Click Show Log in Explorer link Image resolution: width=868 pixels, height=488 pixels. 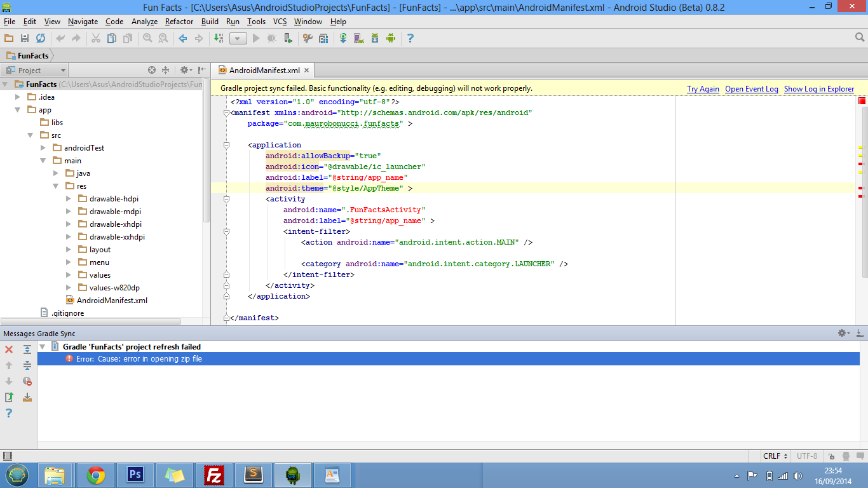pos(819,89)
